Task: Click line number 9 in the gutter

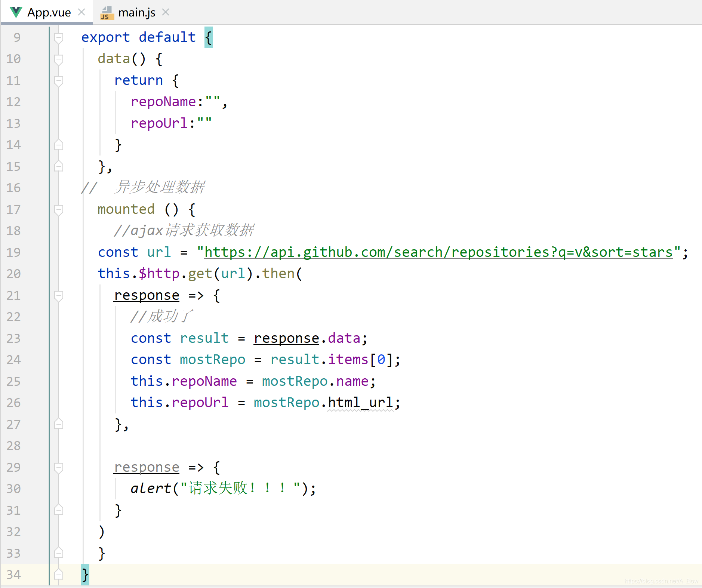Action: tap(17, 37)
